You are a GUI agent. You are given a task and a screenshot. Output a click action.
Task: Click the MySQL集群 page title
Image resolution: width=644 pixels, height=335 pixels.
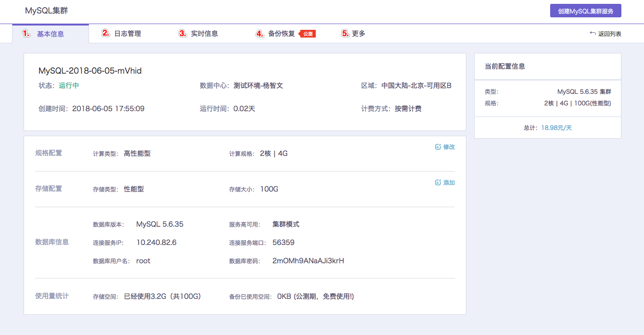pos(46,11)
